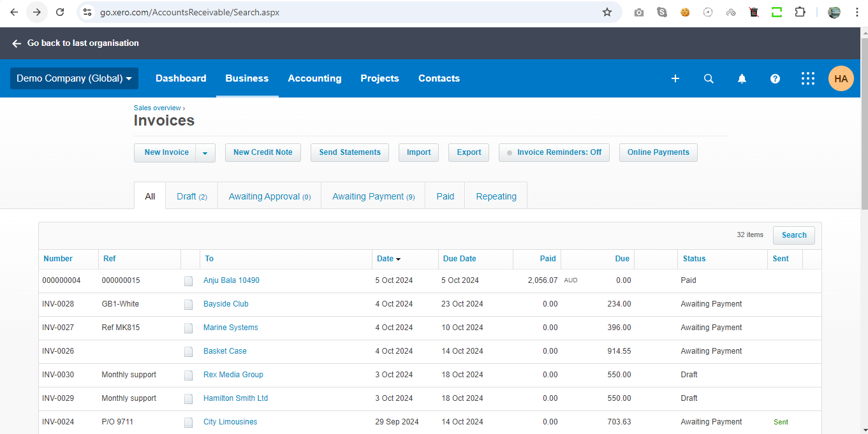This screenshot has width=868, height=434.
Task: Click the document icon for Marine Systems row
Action: click(x=188, y=328)
